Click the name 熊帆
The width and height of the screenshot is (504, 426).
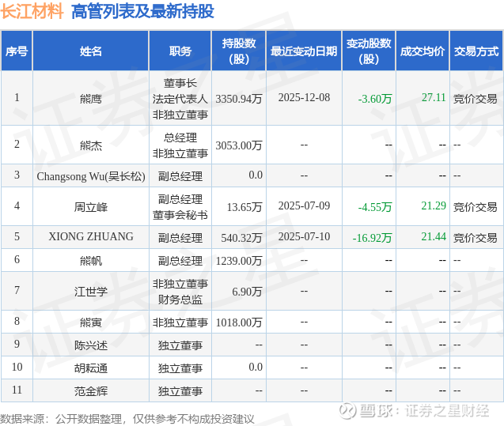click(91, 261)
